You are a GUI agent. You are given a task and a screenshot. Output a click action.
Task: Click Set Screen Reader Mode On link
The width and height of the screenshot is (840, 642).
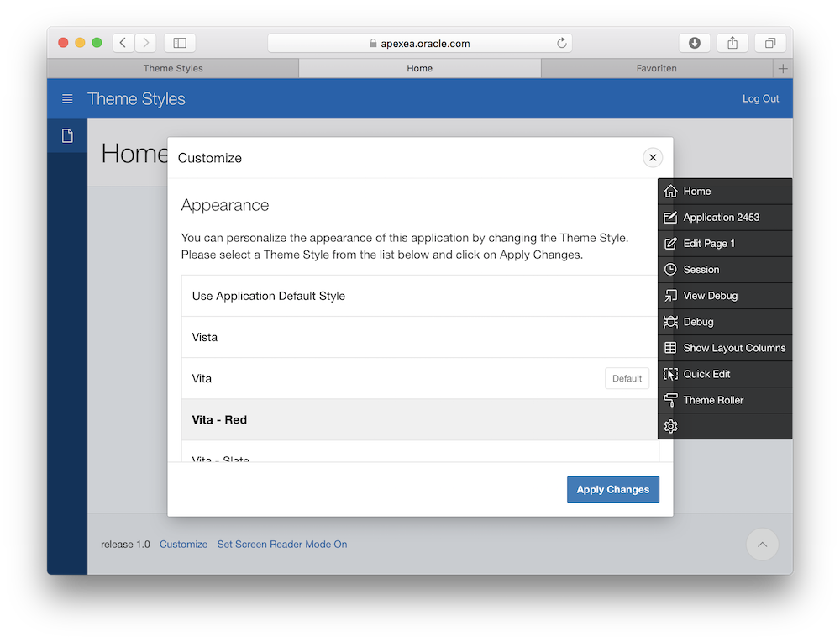pos(282,545)
